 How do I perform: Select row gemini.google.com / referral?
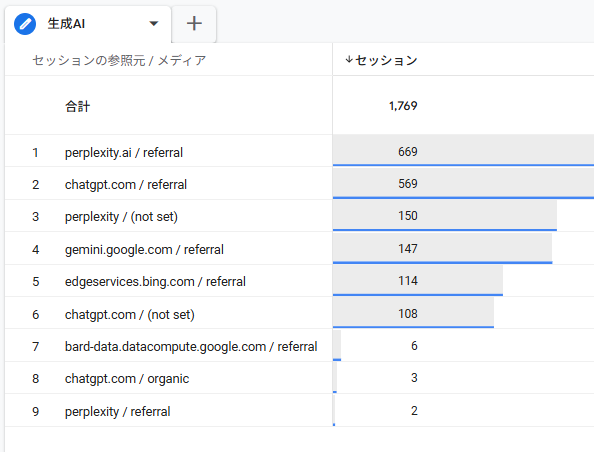click(x=144, y=249)
